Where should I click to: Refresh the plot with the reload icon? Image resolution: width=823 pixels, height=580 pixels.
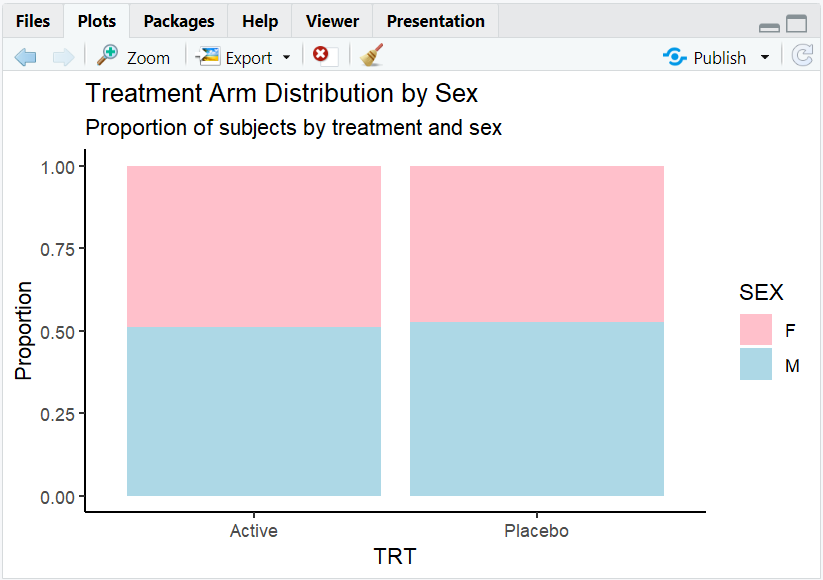point(803,57)
